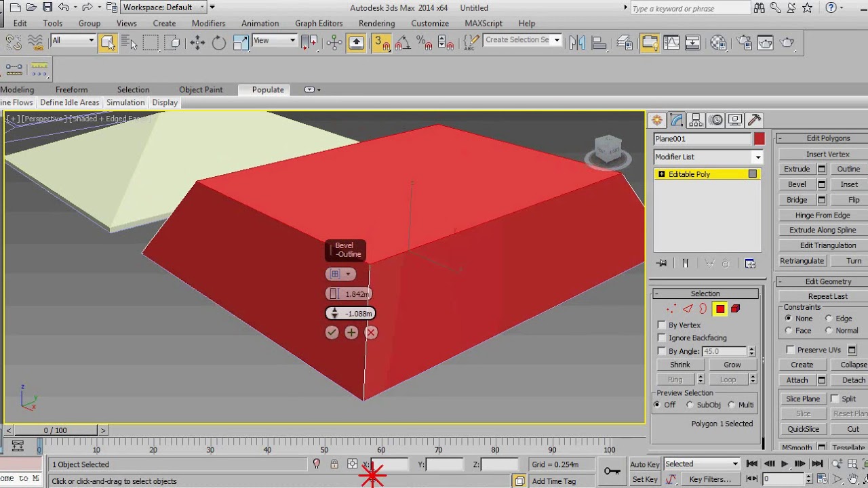
Task: Open selection filter All dropdown
Action: [x=73, y=40]
